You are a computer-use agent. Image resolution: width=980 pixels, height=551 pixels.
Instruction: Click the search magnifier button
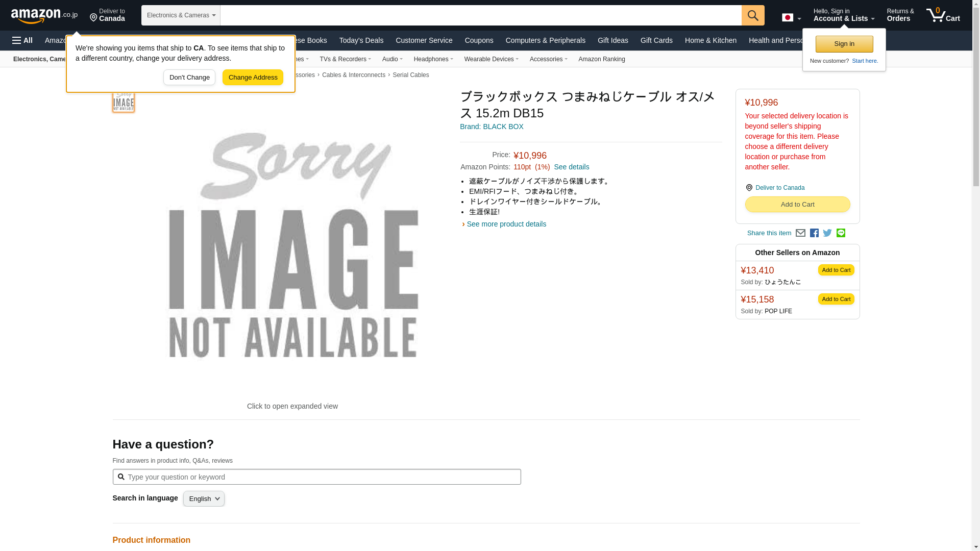[753, 15]
